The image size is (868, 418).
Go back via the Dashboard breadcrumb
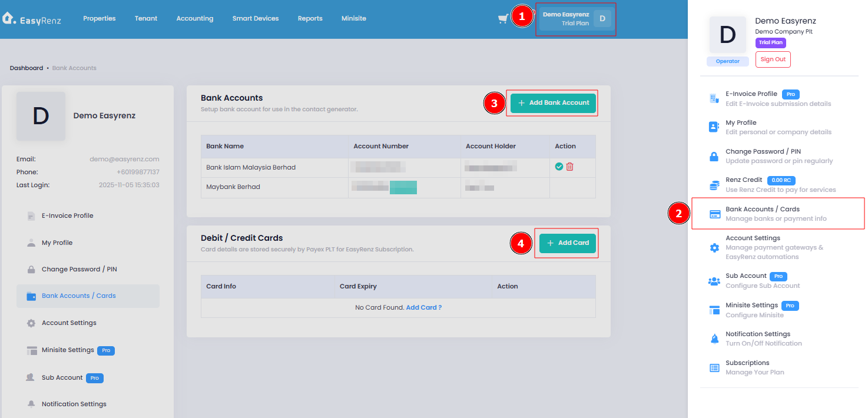[x=26, y=68]
